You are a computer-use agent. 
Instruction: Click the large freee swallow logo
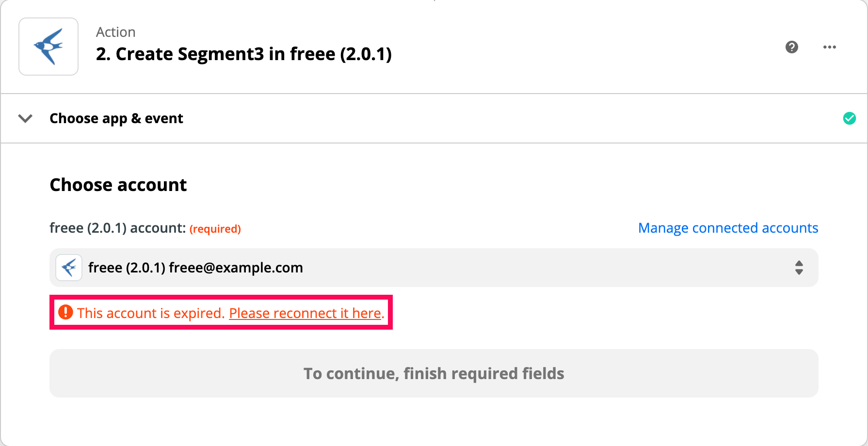click(48, 47)
